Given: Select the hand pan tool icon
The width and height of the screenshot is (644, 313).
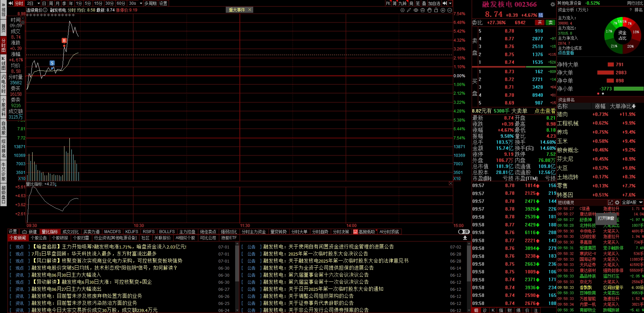Looking at the screenshot, I should click(429, 10).
